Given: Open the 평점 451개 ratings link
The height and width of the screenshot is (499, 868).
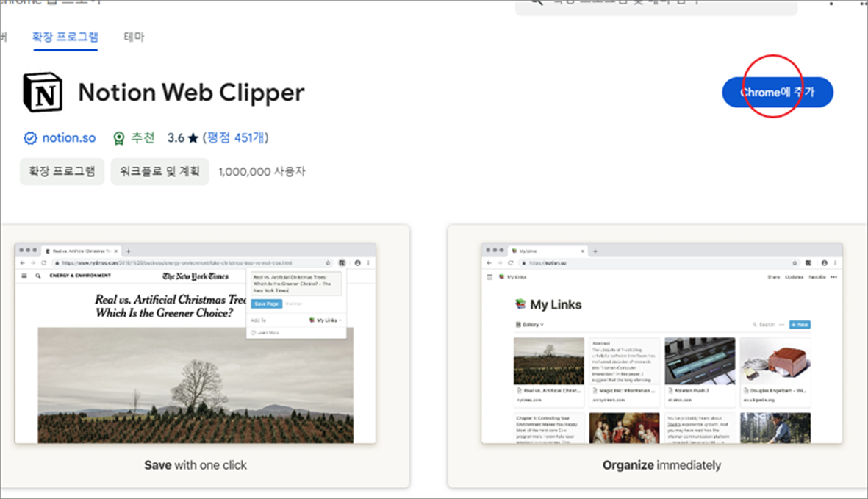Looking at the screenshot, I should point(235,137).
